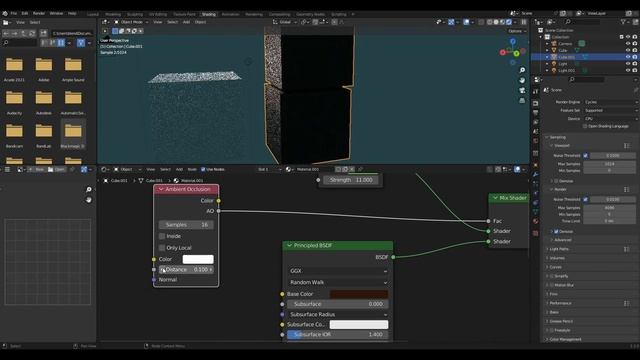This screenshot has height=360, width=640.
Task: Click the pan hand gizmo in the 3D viewport
Action: pos(522,80)
